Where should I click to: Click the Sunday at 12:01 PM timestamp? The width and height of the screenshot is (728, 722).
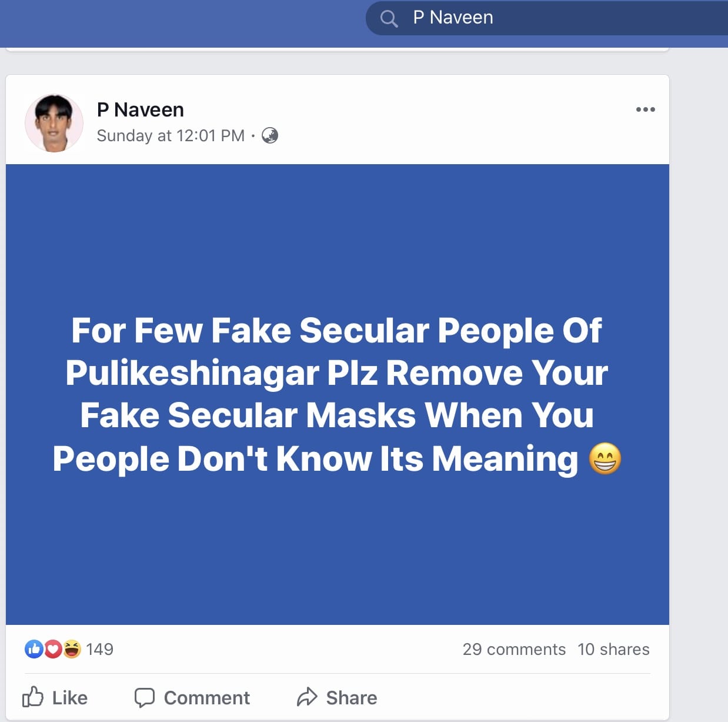click(171, 136)
